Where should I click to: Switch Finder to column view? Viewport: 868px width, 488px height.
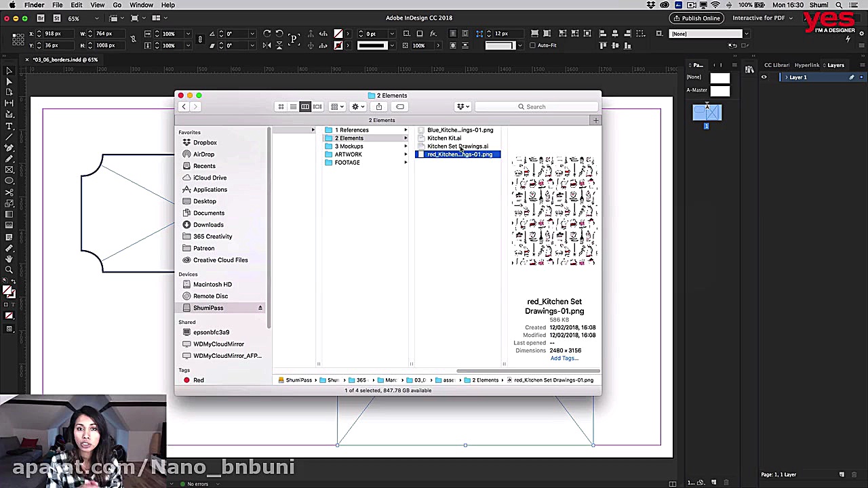pos(305,106)
